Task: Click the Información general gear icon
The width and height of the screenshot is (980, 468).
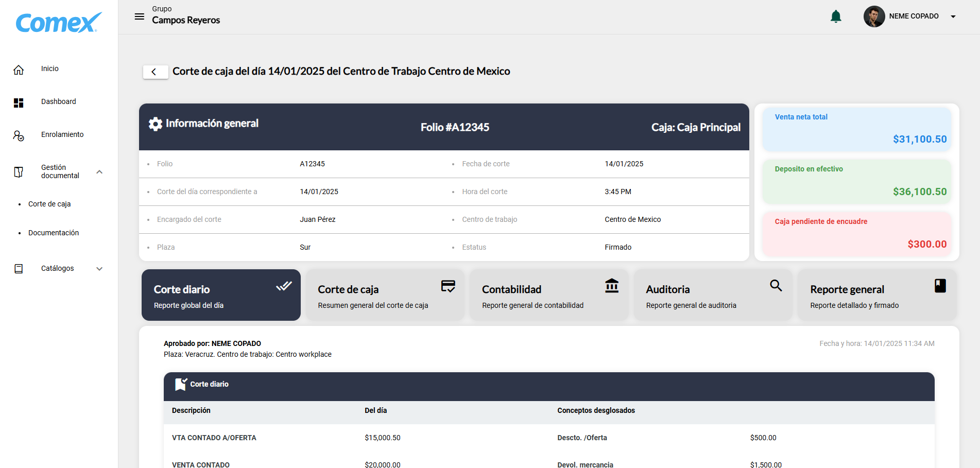Action: [x=156, y=124]
